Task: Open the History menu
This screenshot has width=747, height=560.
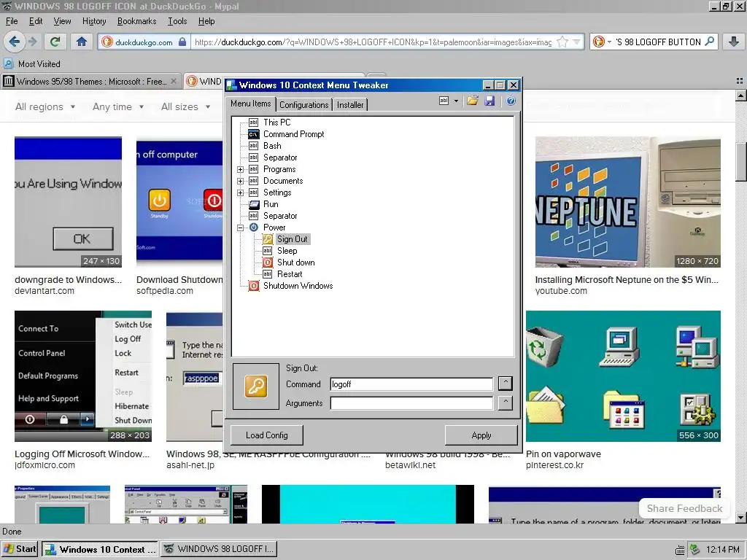Action: coord(94,21)
